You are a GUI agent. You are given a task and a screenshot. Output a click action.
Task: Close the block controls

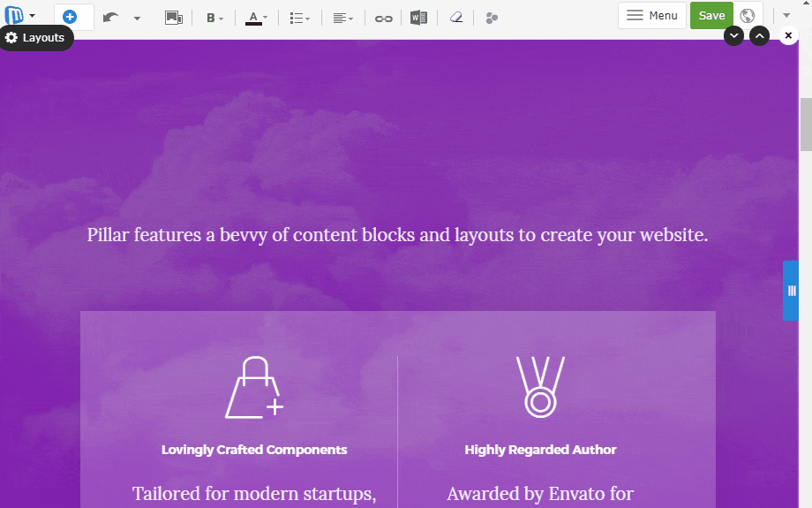[x=788, y=35]
